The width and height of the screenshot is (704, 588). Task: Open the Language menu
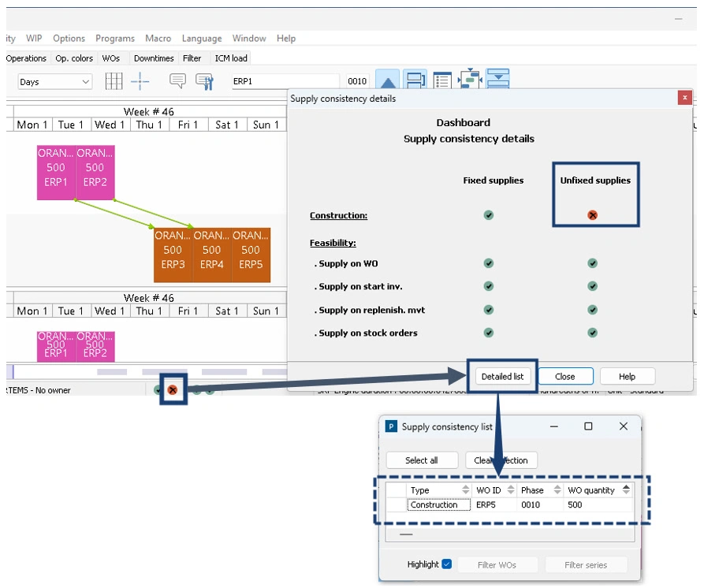(x=202, y=39)
